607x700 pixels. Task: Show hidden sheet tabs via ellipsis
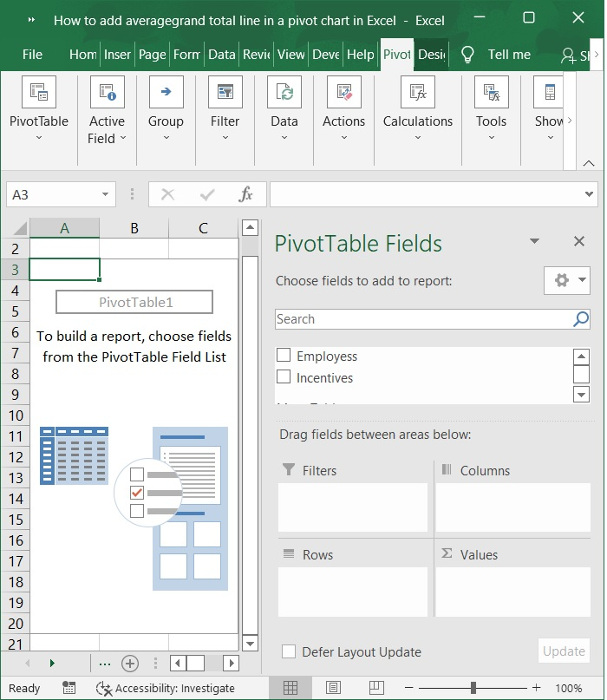click(105, 664)
